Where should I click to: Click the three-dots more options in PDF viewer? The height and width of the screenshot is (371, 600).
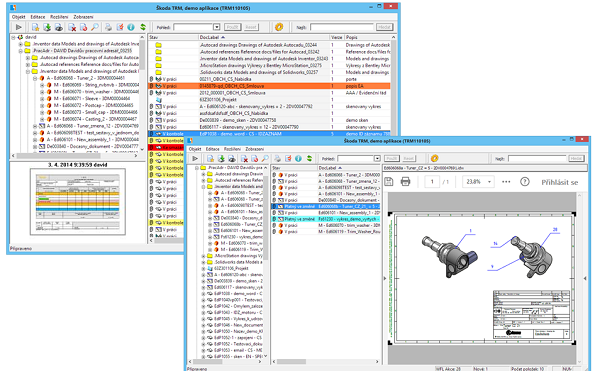pyautogui.click(x=506, y=182)
